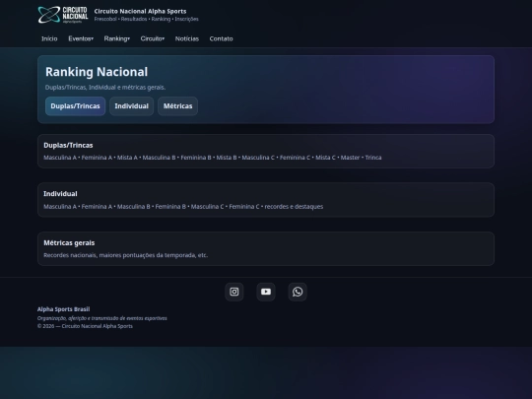Open the Duplas/Trincas card heading
Viewport: 532px width, 399px height.
click(68, 145)
